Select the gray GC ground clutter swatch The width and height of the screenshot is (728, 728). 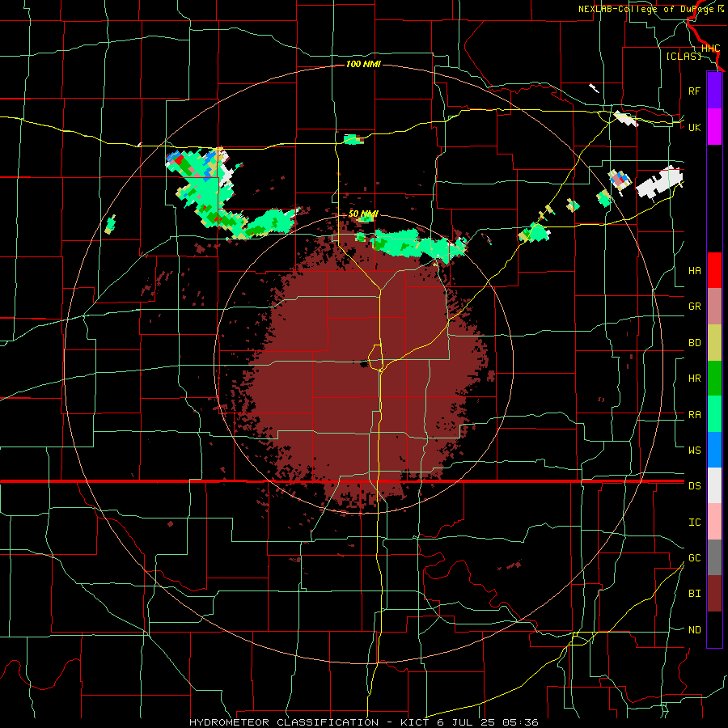click(x=714, y=557)
